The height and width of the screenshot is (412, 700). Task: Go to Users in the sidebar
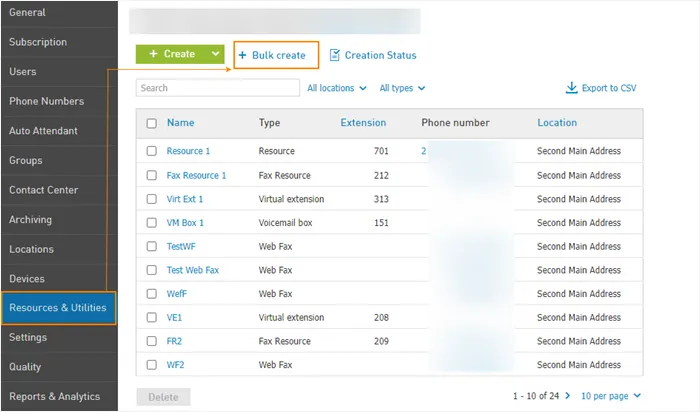click(59, 71)
